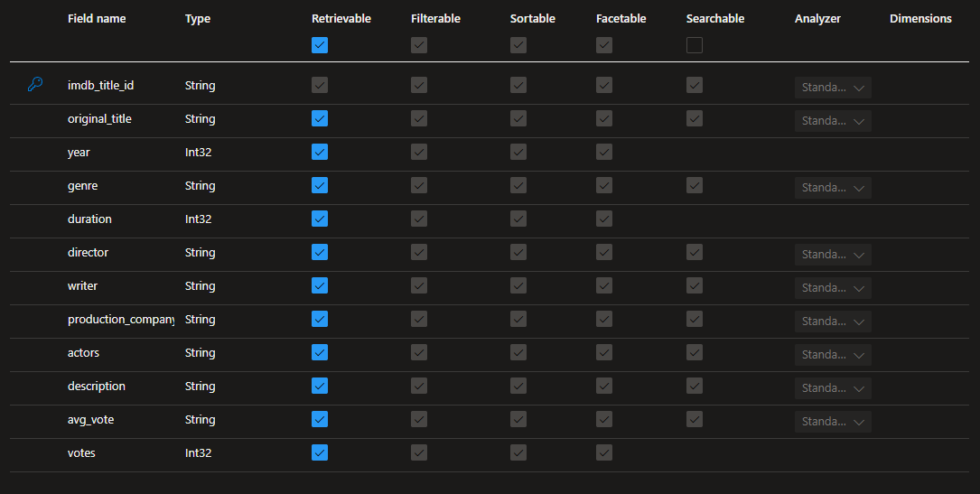
Task: Toggle header Facetable select-all checkbox
Action: (x=603, y=45)
